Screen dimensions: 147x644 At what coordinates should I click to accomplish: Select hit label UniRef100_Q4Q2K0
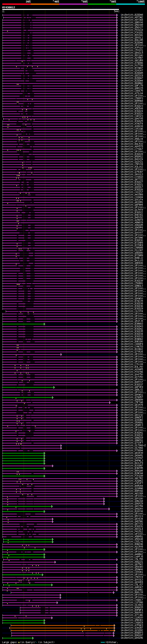132,509
